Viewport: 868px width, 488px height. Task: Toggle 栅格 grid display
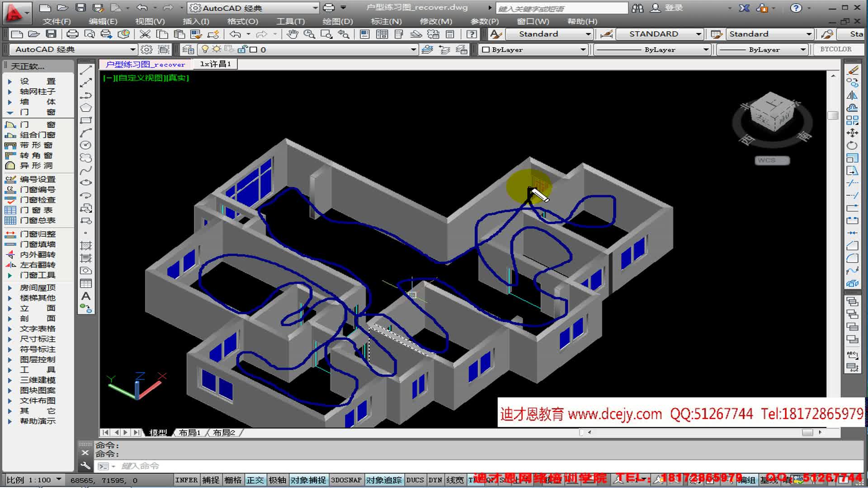tap(233, 480)
